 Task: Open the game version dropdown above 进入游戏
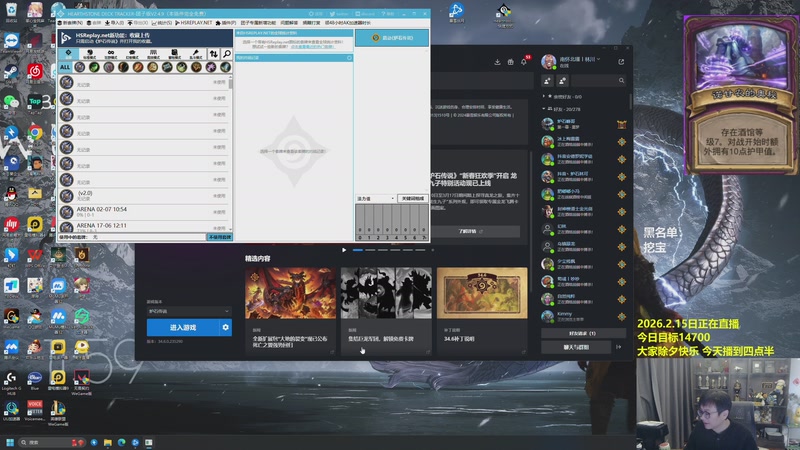click(x=189, y=311)
